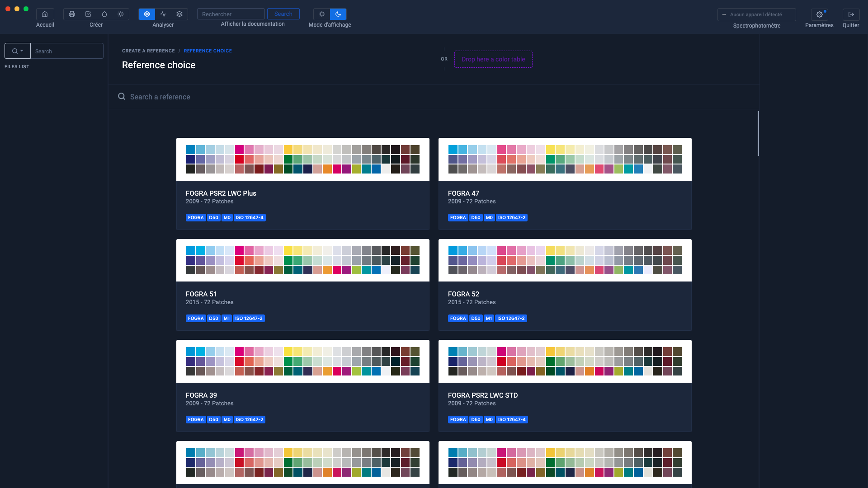The image size is (868, 488).
Task: Click the vertical scrollbar of reference list
Action: click(758, 133)
